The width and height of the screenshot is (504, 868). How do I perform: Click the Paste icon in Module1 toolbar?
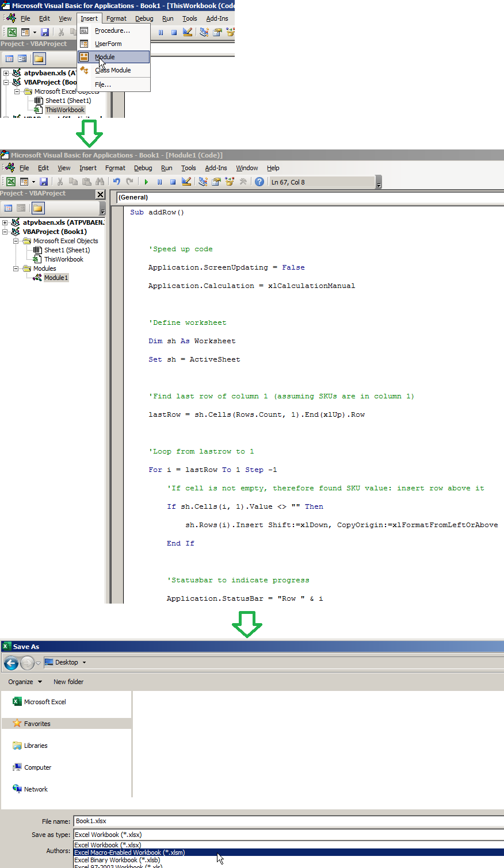pyautogui.click(x=86, y=182)
